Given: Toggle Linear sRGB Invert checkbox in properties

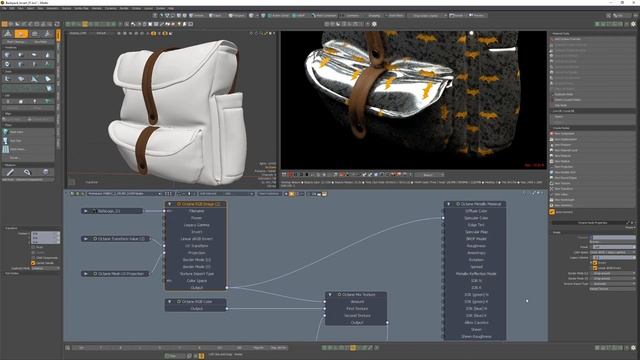Looking at the screenshot, I should (595, 268).
